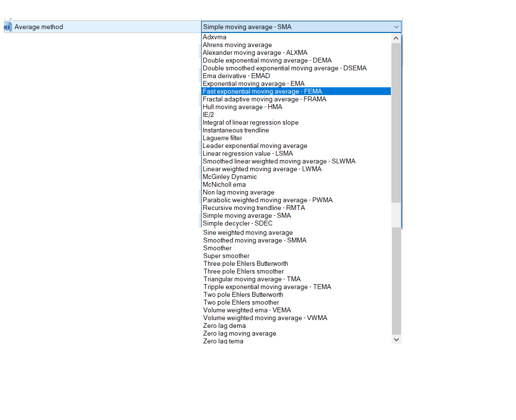Choose Non lag moving average
Viewport: 516px width, 420px height.
(239, 193)
